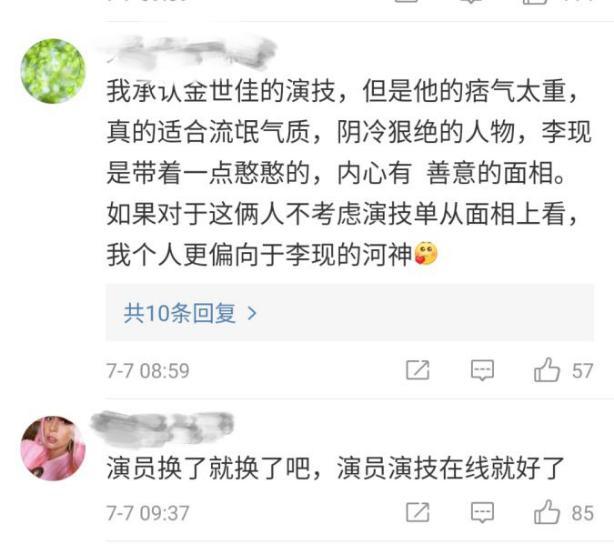Open the pink-haired avatar profile
The width and height of the screenshot is (614, 544).
[x=53, y=448]
